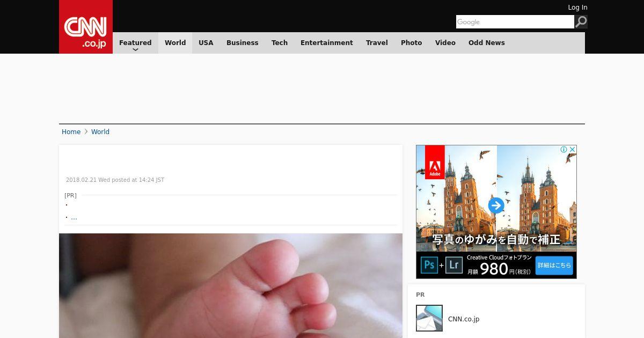Open the Video section
Screen dimensions: 644x338
445,43
